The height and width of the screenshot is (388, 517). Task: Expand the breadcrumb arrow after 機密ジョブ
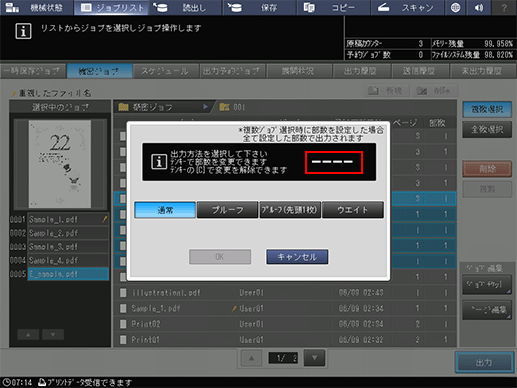[205, 107]
